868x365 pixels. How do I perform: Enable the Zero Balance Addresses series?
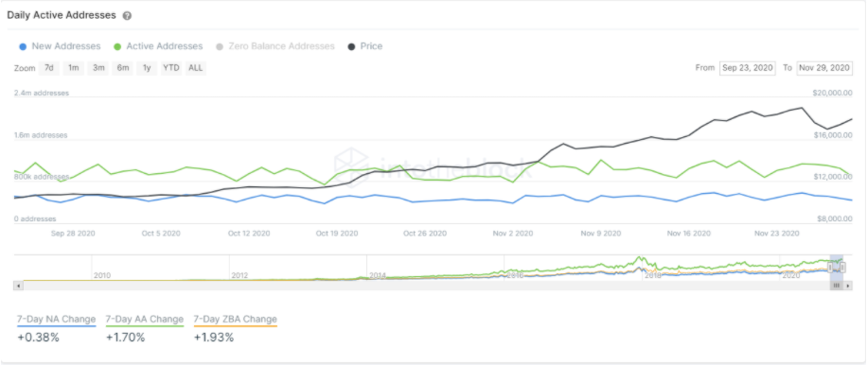point(275,46)
